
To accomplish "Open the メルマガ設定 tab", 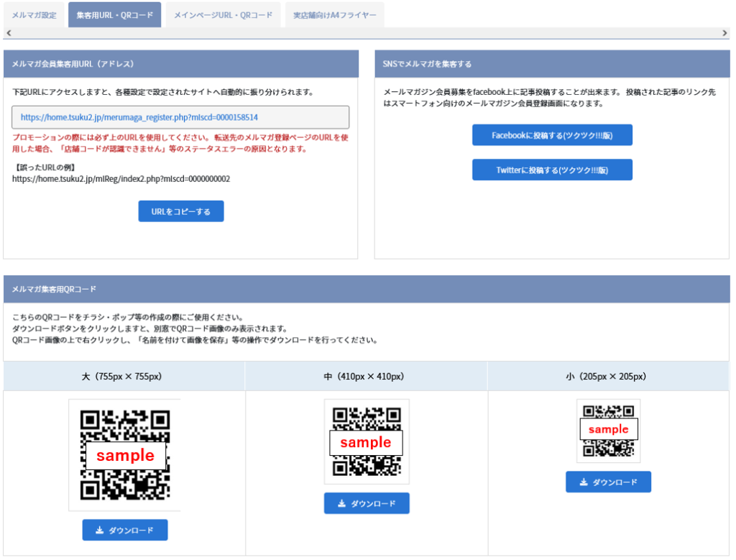I will 34,15.
